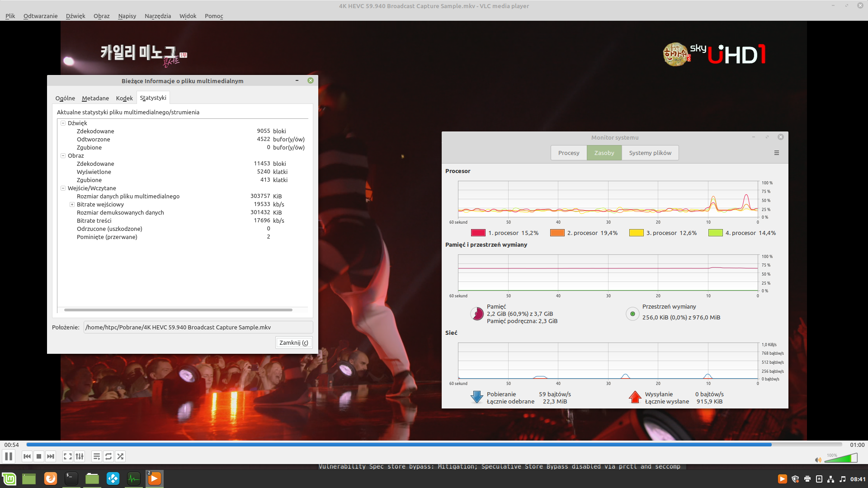Switch to the Ogólne tab
This screenshot has height=488, width=868.
click(x=65, y=98)
